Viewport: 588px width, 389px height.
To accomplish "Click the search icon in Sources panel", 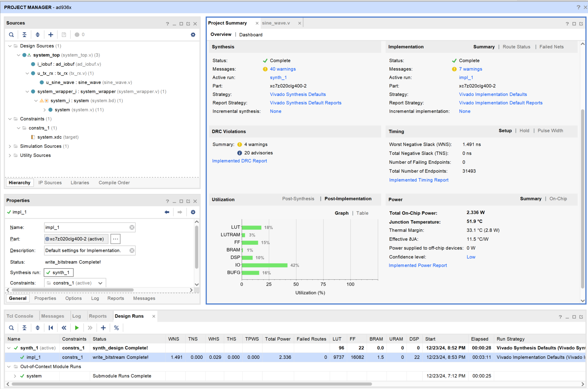I will click(x=11, y=35).
